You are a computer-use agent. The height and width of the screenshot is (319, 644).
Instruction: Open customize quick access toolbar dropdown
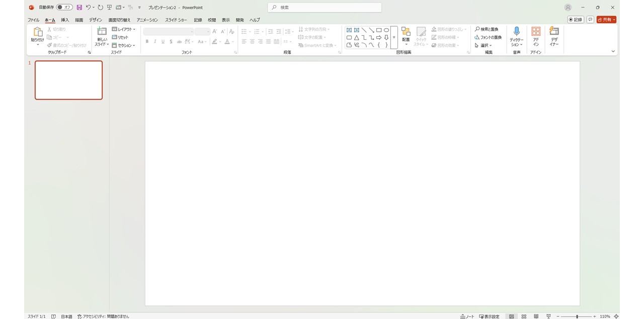click(139, 8)
